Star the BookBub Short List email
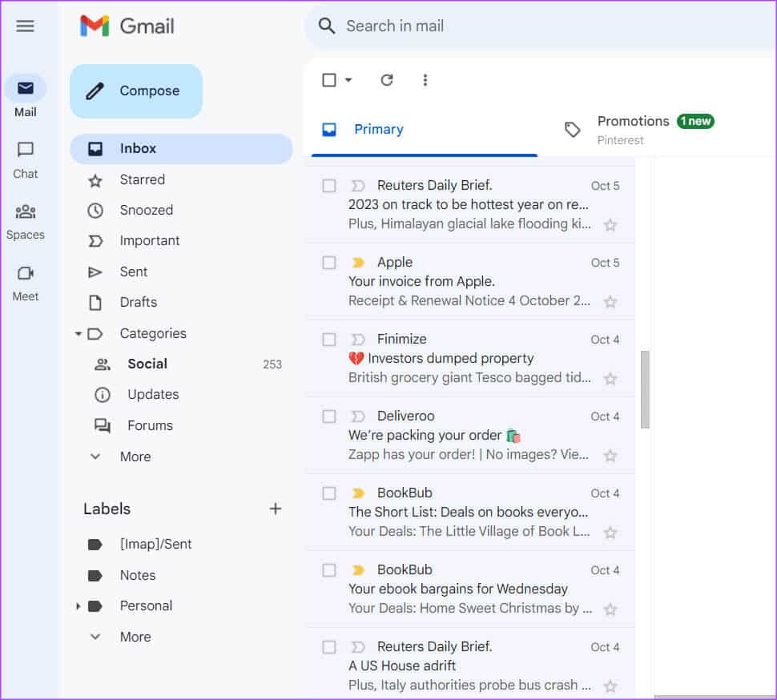 (x=610, y=532)
